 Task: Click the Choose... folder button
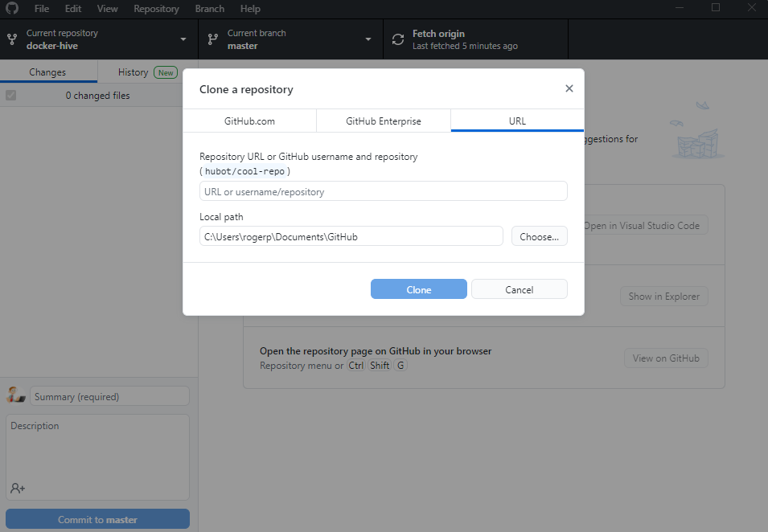pyautogui.click(x=539, y=236)
